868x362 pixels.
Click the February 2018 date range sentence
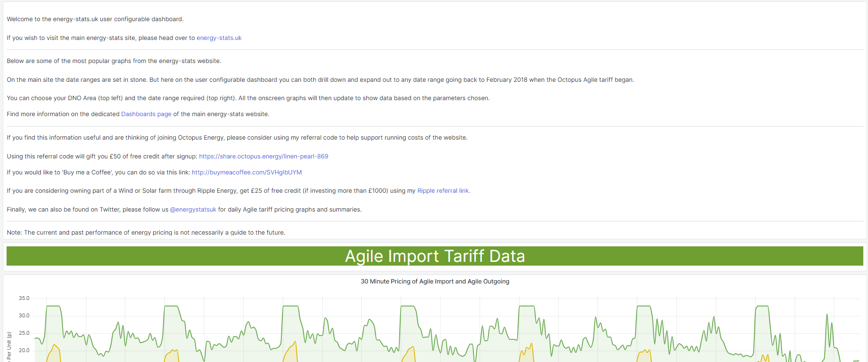tap(320, 80)
